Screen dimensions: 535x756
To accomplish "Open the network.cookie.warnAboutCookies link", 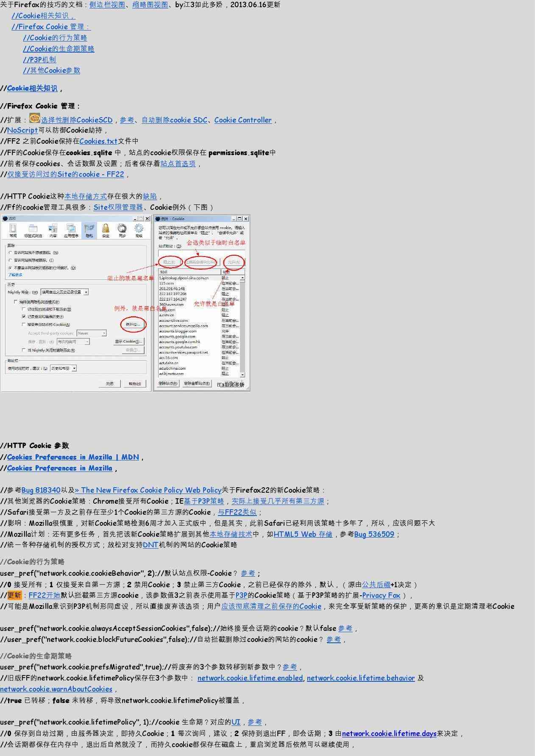I will point(56,689).
